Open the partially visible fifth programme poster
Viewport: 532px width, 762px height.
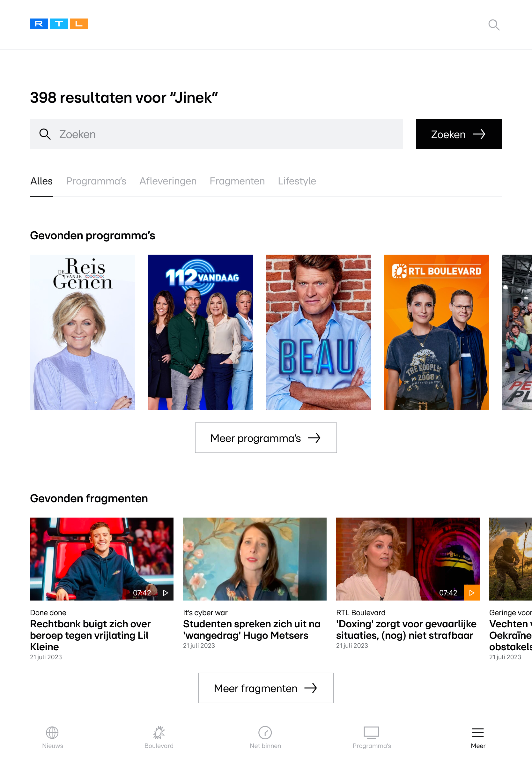(x=517, y=332)
